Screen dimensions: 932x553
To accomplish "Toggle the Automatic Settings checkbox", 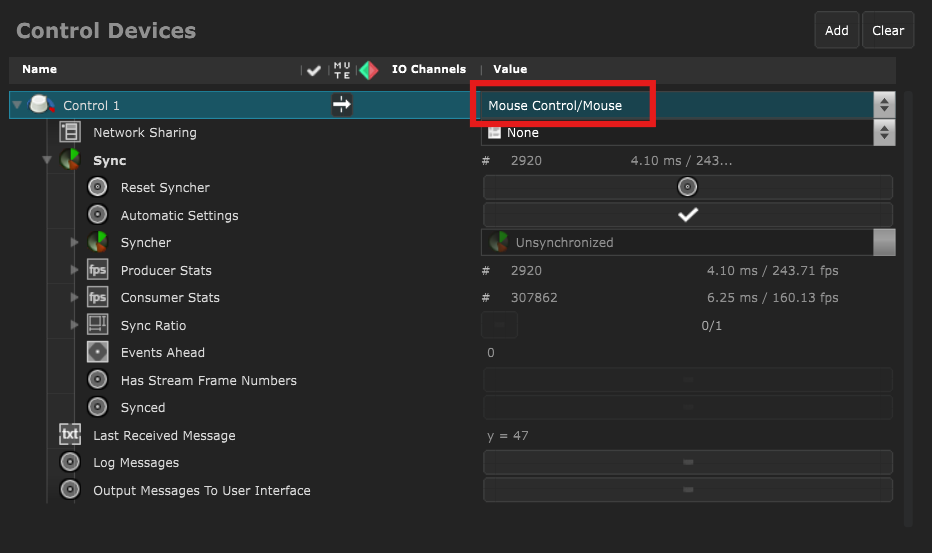I will (687, 215).
